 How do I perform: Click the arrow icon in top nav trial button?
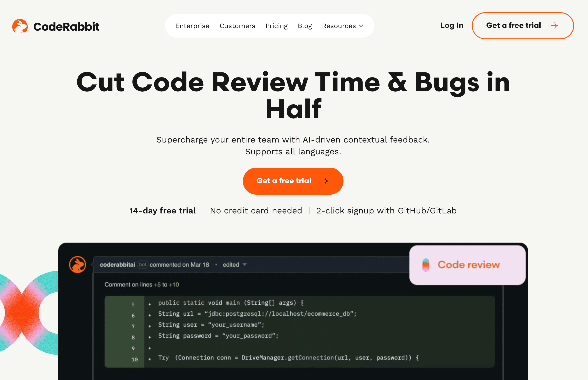[555, 26]
